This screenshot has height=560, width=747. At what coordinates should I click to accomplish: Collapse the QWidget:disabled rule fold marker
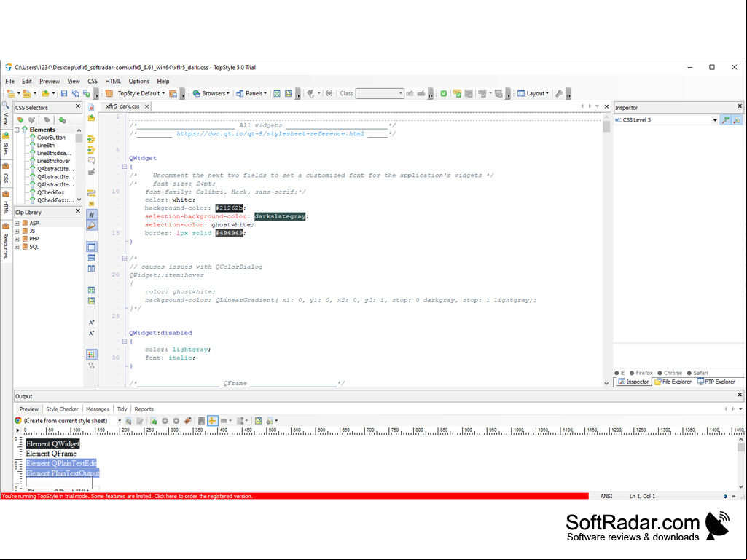pos(125,342)
